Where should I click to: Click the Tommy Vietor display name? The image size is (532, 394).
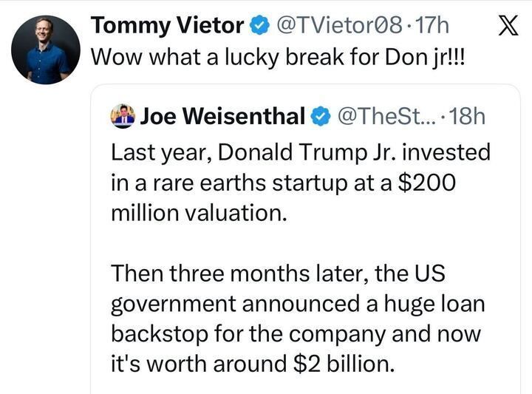click(x=167, y=26)
